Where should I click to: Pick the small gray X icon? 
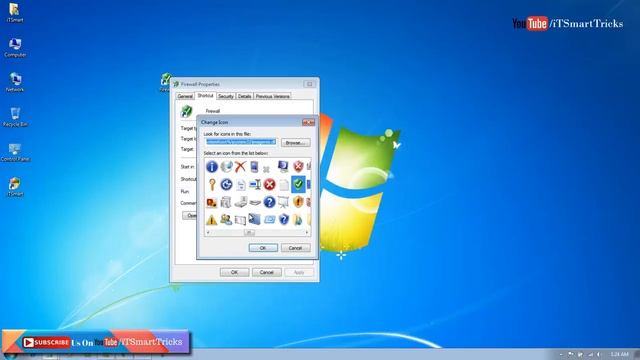point(267,169)
